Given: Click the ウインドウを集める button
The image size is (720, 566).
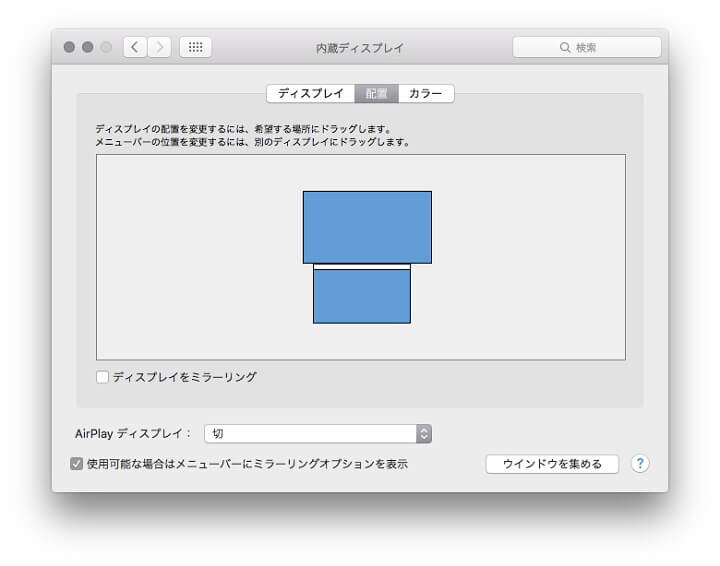Looking at the screenshot, I should pos(552,464).
